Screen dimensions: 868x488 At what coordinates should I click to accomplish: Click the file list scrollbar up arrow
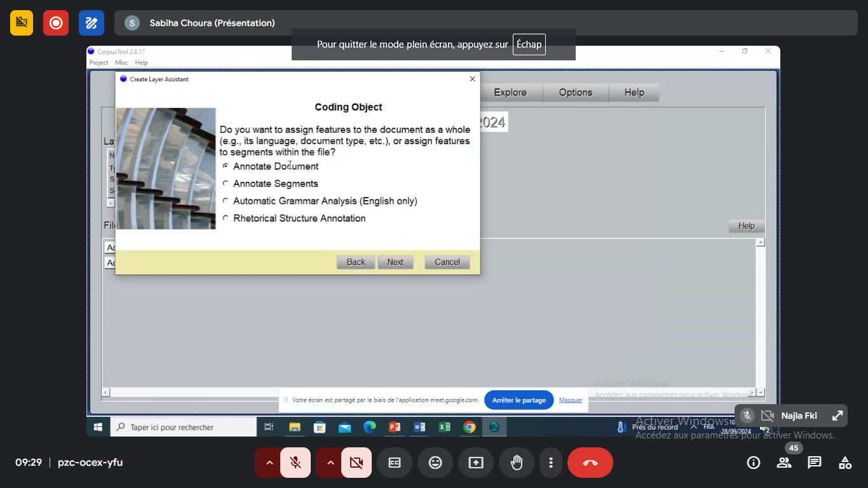click(x=761, y=243)
